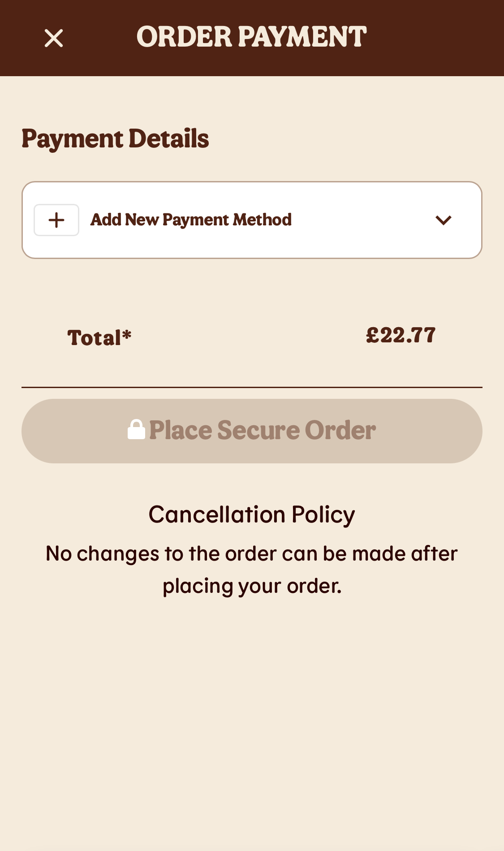Select the no-changes policy description text
Image resolution: width=504 pixels, height=851 pixels.
[x=251, y=569]
